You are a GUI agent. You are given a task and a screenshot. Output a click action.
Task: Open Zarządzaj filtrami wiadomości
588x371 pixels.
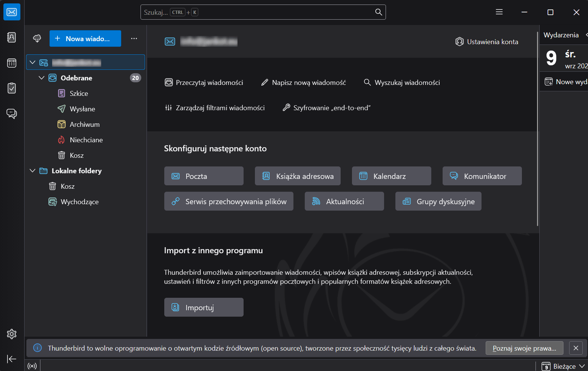[x=215, y=108]
